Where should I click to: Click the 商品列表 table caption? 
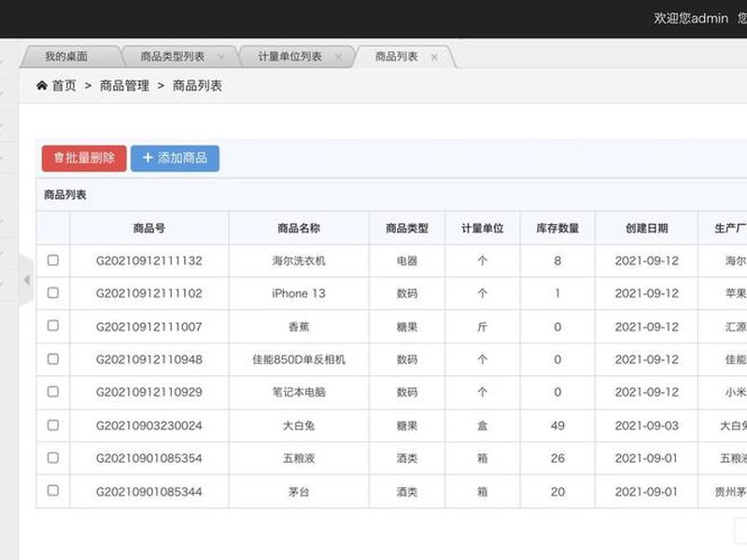click(64, 195)
